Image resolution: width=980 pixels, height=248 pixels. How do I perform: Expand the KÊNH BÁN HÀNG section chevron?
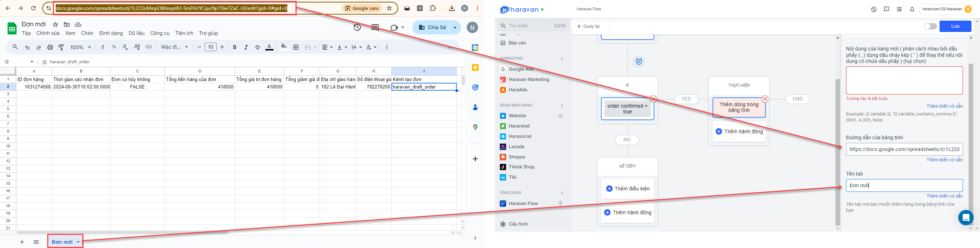click(x=562, y=106)
